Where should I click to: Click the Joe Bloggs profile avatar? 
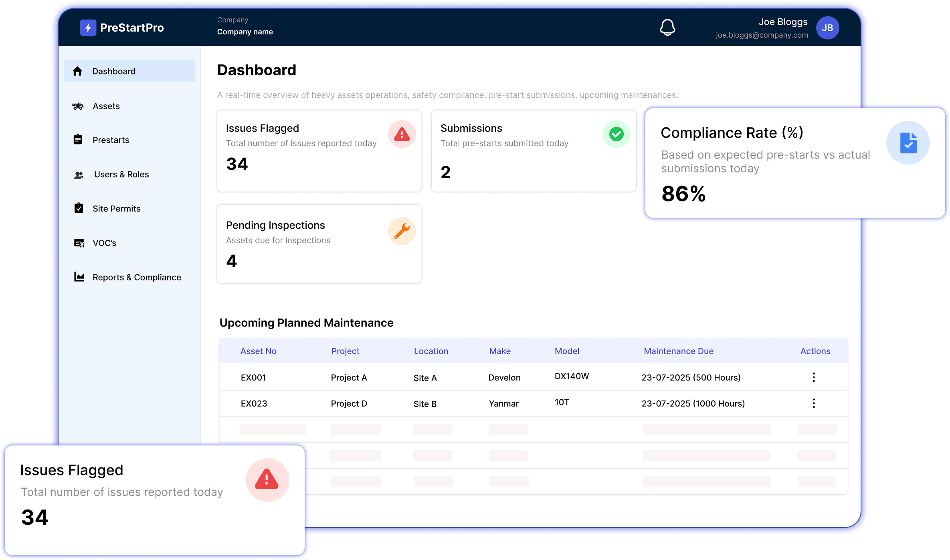pos(827,28)
